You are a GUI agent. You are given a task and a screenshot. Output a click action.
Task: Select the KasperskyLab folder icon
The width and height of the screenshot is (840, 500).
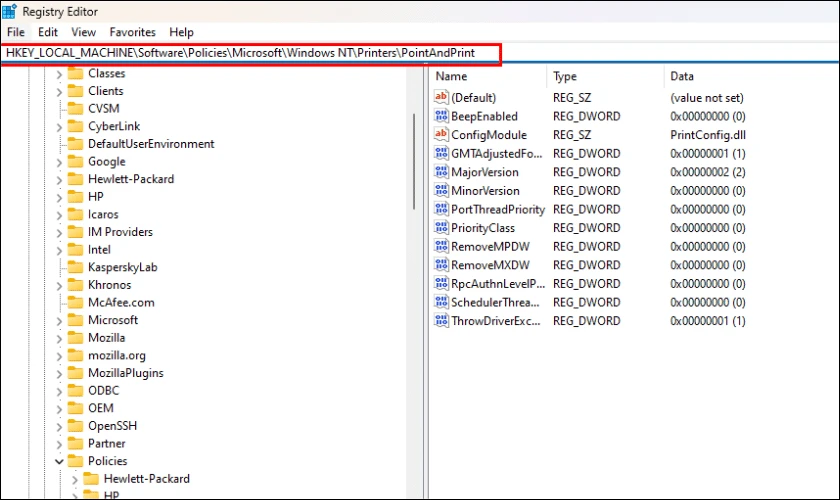click(76, 267)
